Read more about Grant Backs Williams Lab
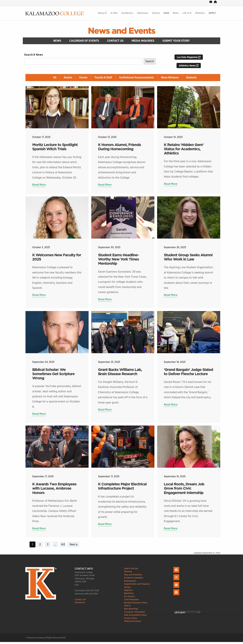Viewport: 243px width, 644px height. 105,409
